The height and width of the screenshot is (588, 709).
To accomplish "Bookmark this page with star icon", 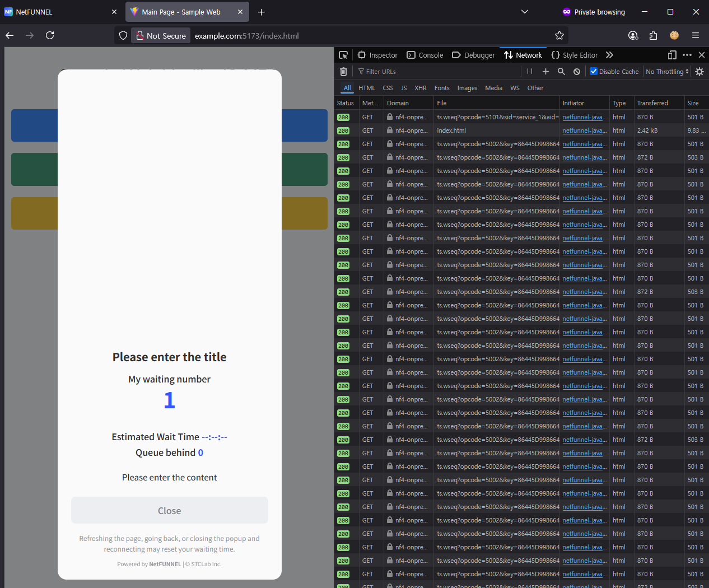I will (559, 36).
